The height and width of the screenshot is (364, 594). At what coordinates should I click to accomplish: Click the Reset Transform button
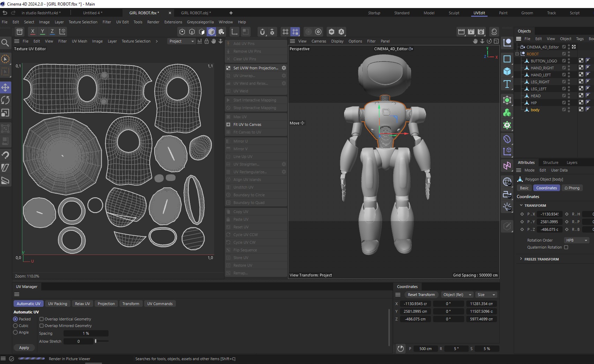421,295
